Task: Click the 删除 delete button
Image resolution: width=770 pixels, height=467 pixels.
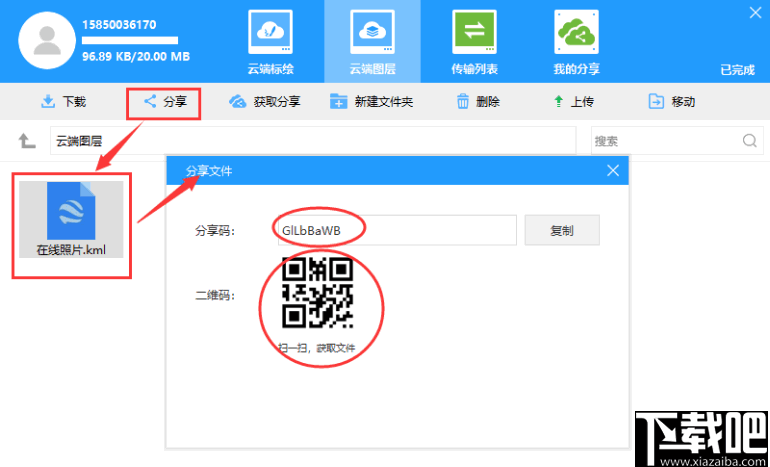Action: [478, 102]
